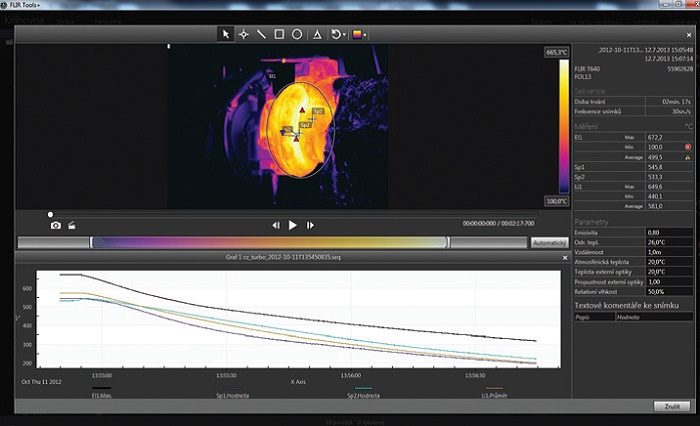Screen dimensions: 700x426
Task: Click the Doba trvání value 02min. 17s
Action: point(676,101)
